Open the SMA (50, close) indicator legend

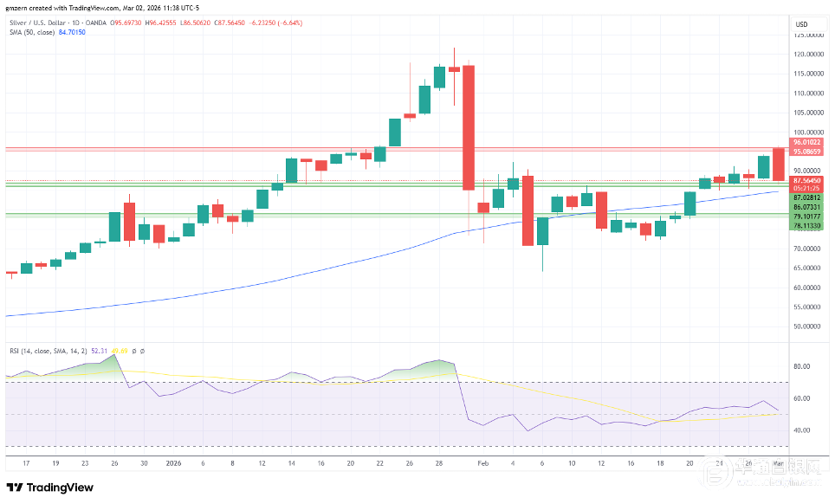(x=29, y=32)
